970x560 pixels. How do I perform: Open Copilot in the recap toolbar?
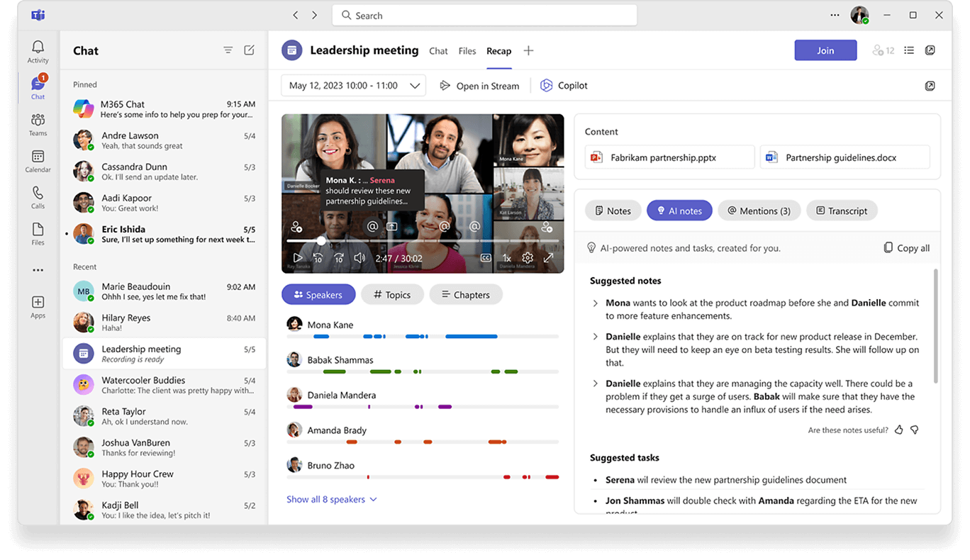[x=564, y=86]
